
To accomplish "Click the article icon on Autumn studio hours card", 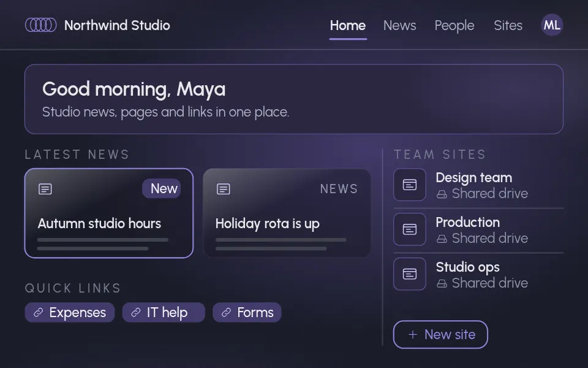I will [x=45, y=189].
